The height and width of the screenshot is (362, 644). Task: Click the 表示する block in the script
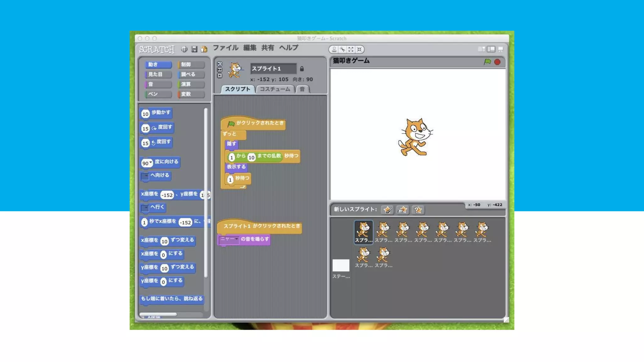(x=236, y=167)
